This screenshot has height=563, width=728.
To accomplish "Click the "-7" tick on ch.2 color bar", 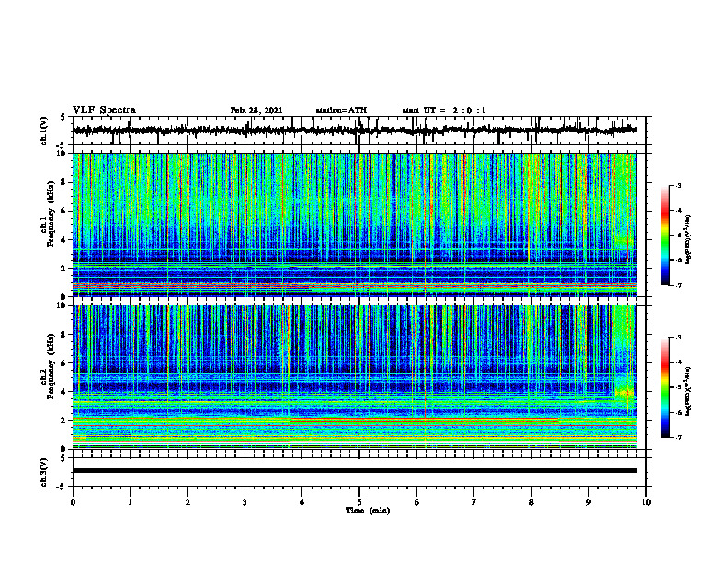I will (x=678, y=437).
